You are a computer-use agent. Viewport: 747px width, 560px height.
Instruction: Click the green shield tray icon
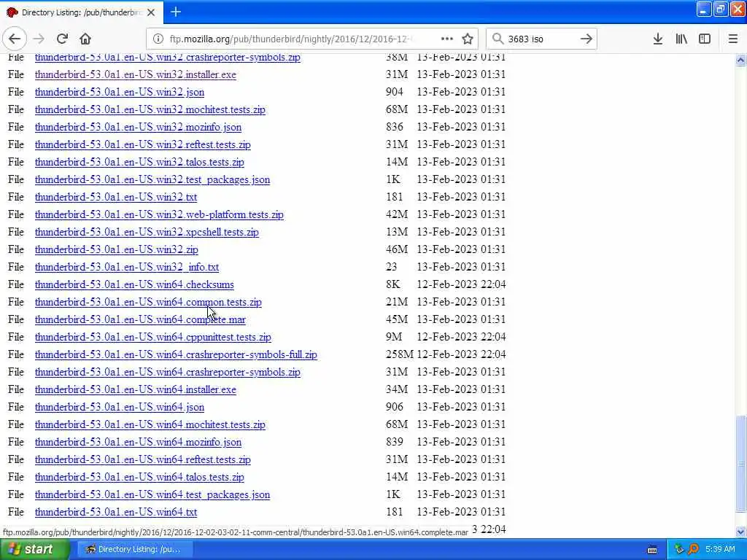679,549
